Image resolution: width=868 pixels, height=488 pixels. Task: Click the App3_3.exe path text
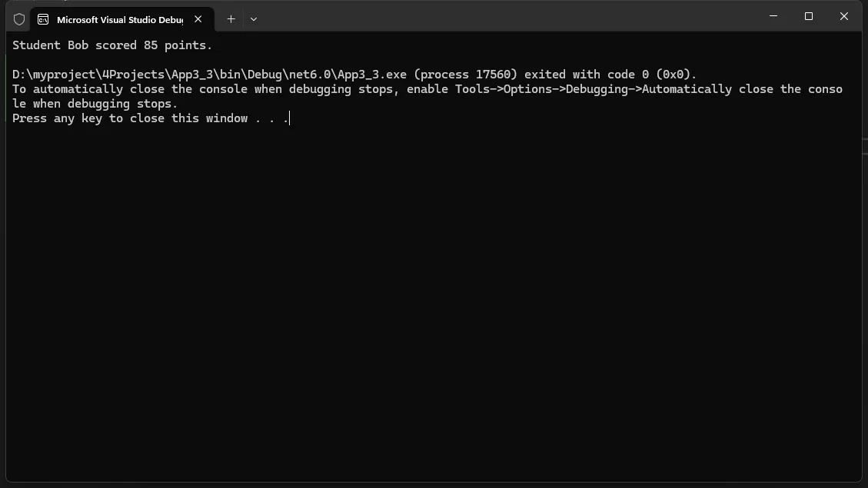coord(209,74)
